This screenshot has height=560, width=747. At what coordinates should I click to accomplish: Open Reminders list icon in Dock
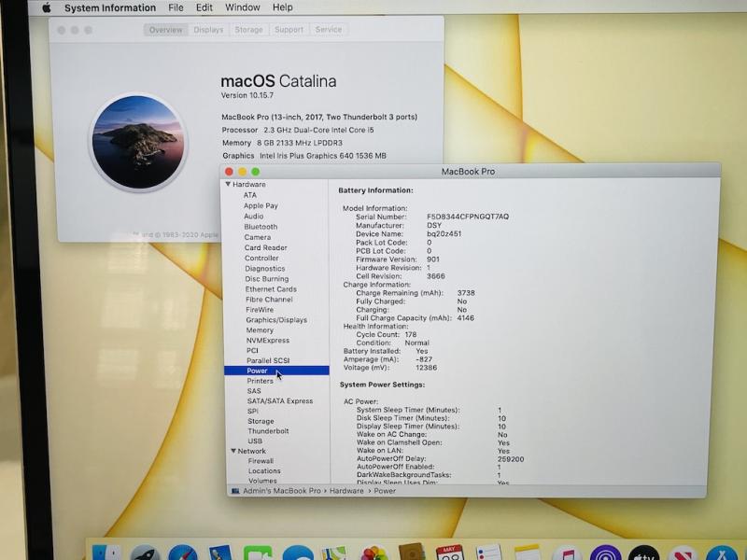pos(488,553)
